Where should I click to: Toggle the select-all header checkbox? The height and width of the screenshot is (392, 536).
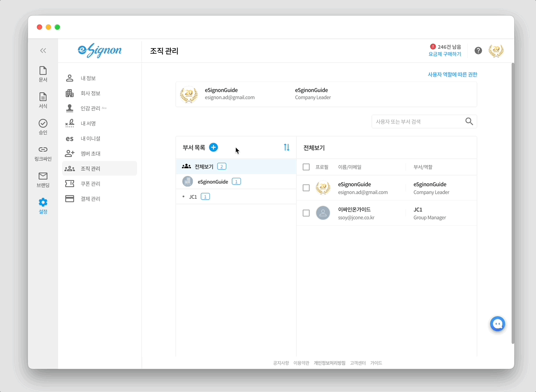pos(306,167)
